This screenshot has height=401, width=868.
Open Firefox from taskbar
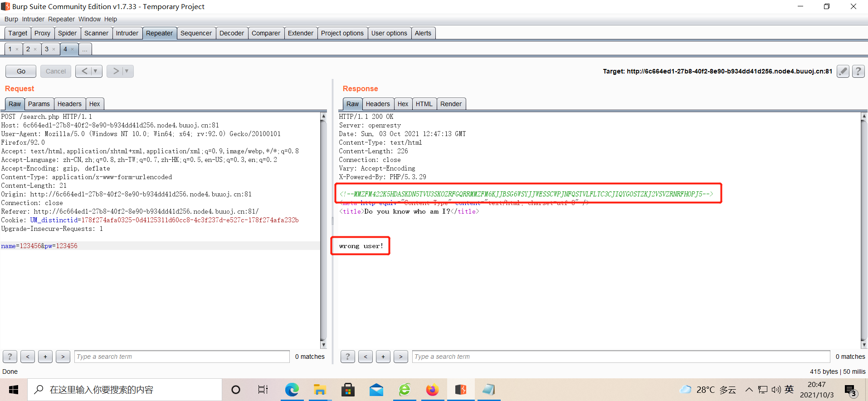432,390
